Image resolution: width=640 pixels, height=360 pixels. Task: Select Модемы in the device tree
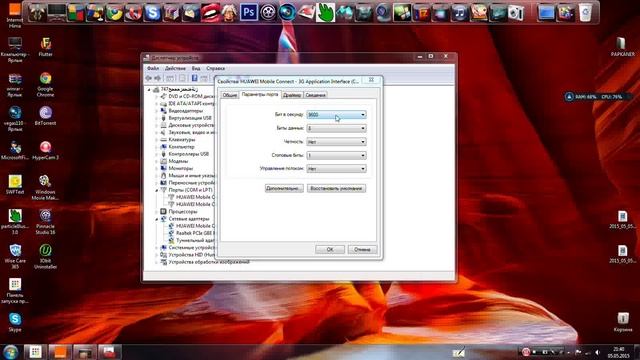point(178,161)
